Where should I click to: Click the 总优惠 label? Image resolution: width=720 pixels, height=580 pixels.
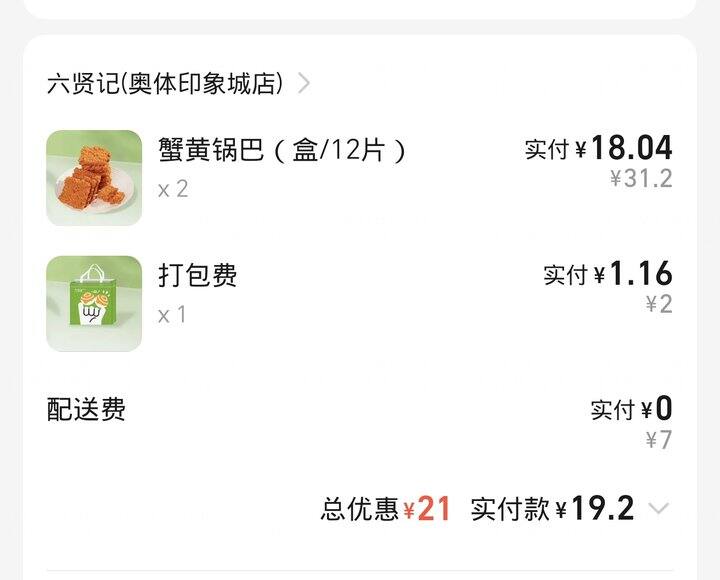pyautogui.click(x=360, y=510)
